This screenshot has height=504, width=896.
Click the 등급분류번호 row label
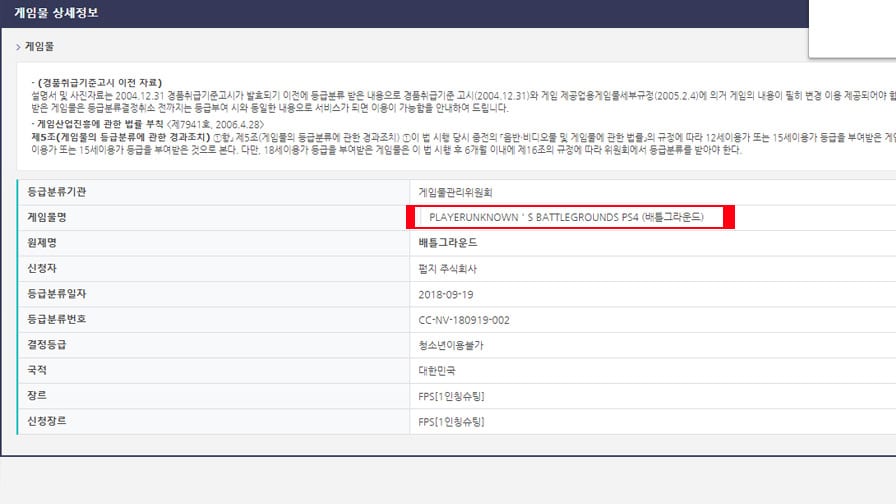[x=57, y=319]
